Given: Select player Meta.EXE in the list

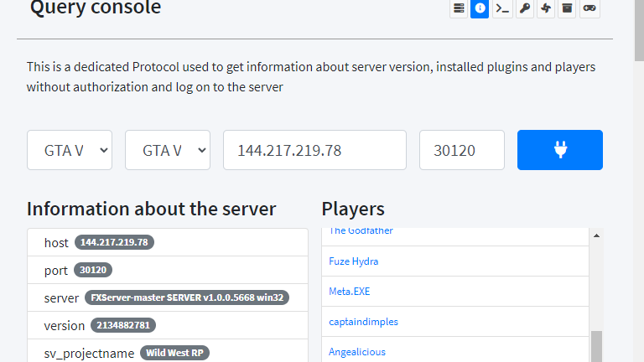Looking at the screenshot, I should click(350, 292).
